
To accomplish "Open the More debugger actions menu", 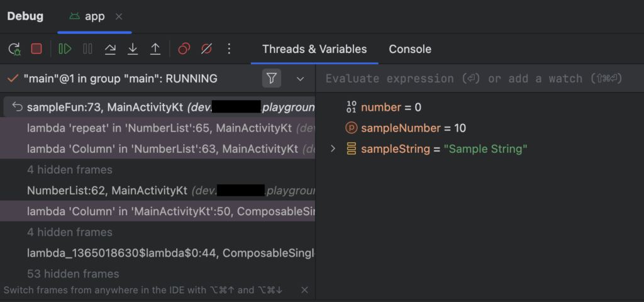I will coord(229,49).
